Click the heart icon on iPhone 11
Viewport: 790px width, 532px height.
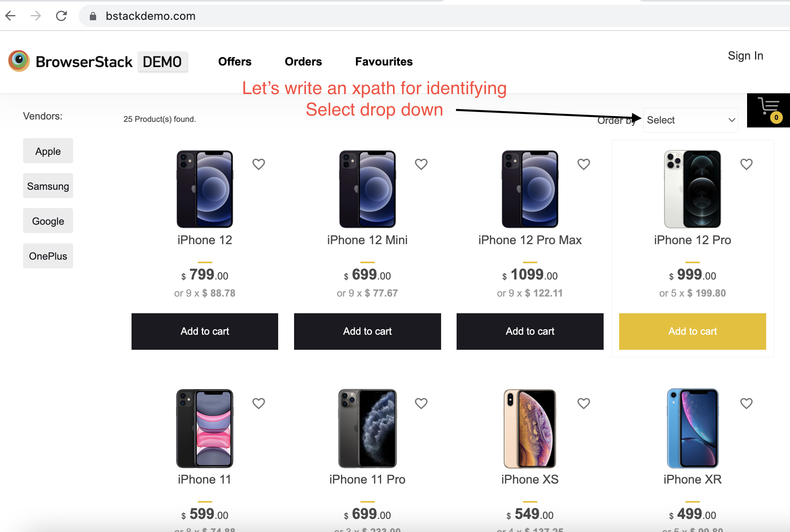click(x=259, y=404)
